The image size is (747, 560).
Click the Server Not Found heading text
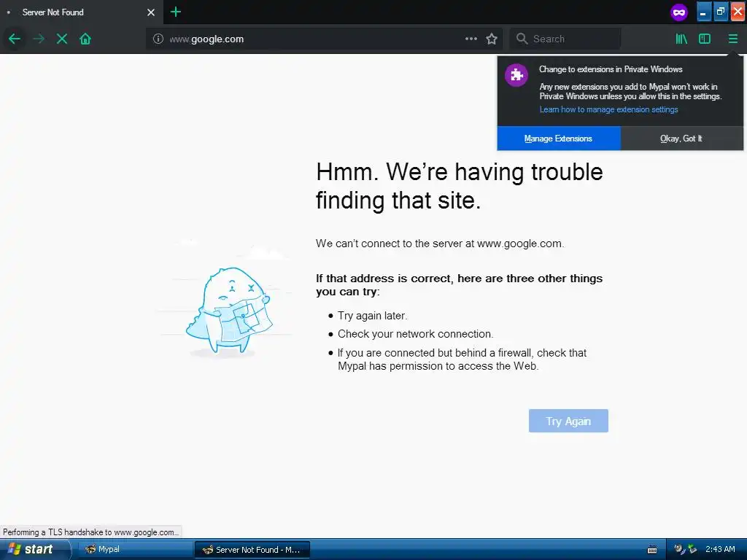coord(460,186)
